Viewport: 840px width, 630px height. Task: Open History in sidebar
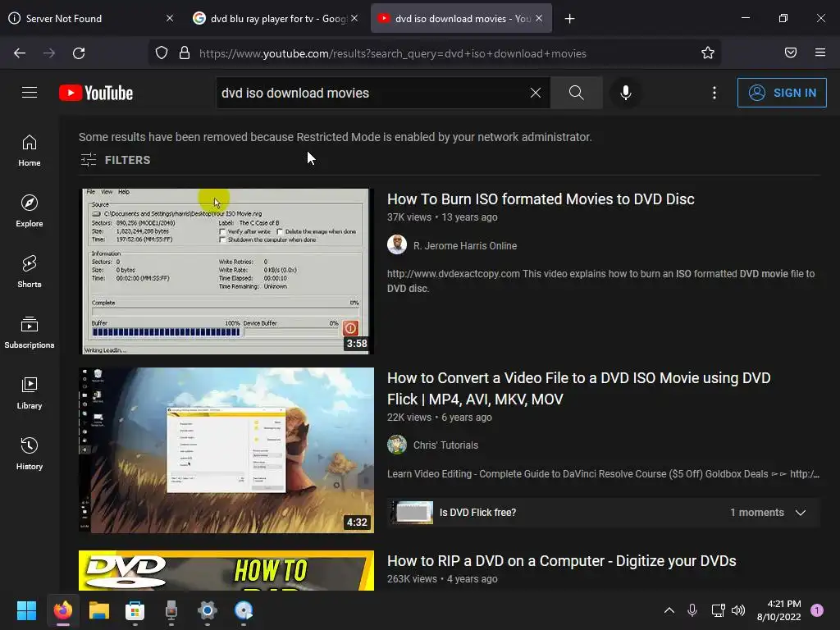30,454
